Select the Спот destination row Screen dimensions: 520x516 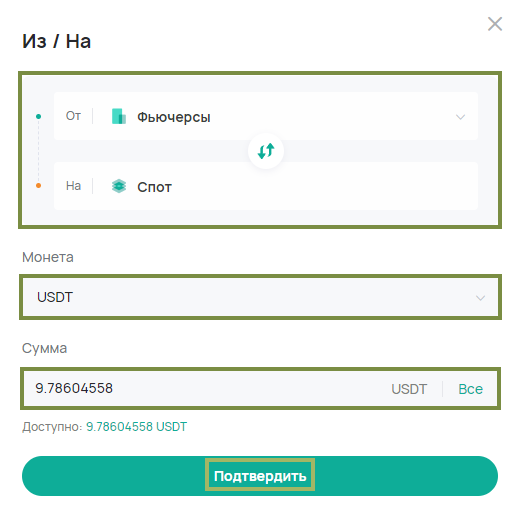tap(266, 186)
